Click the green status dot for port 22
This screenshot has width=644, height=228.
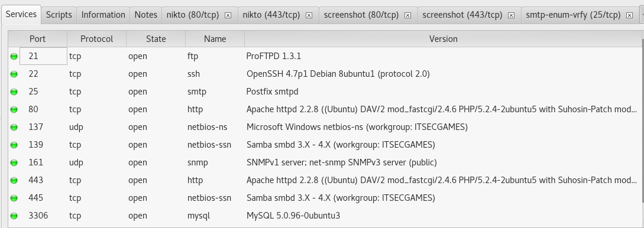[x=14, y=74]
